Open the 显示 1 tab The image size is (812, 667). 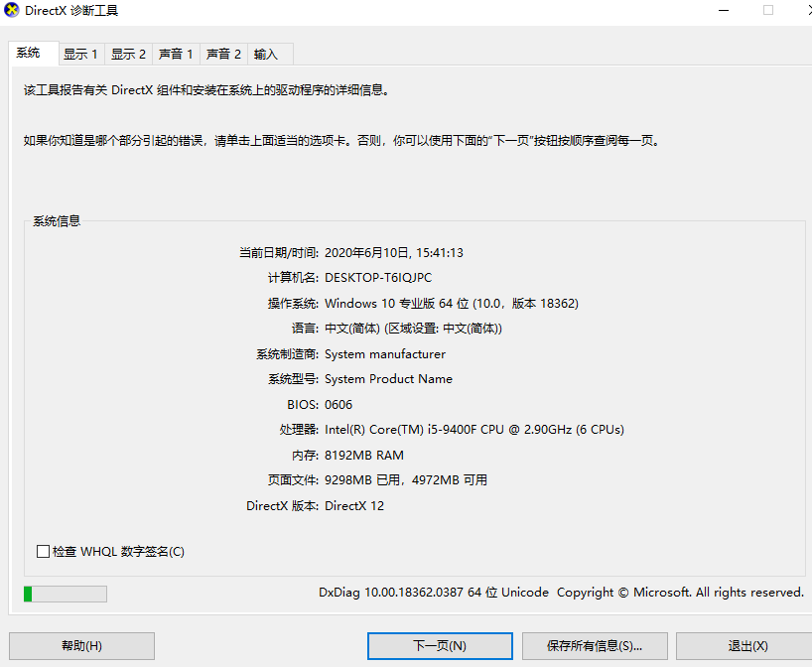pos(80,54)
